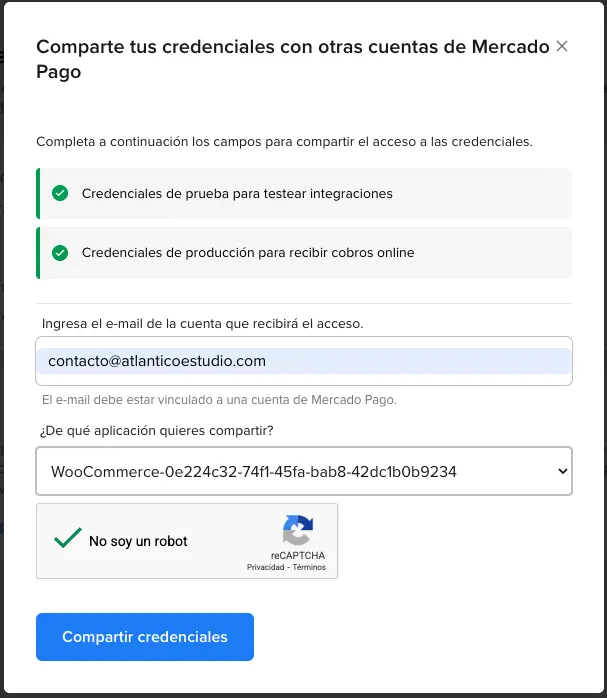The height and width of the screenshot is (698, 607).
Task: Toggle the "No soy un robot" checkbox
Action: pos(68,540)
